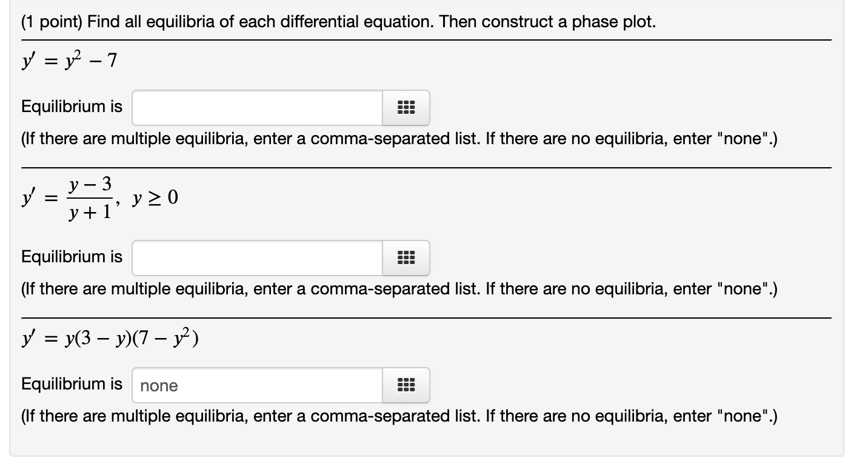Image resolution: width=868 pixels, height=464 pixels.
Task: Click the second "Equilibrium is" label
Action: click(72, 257)
